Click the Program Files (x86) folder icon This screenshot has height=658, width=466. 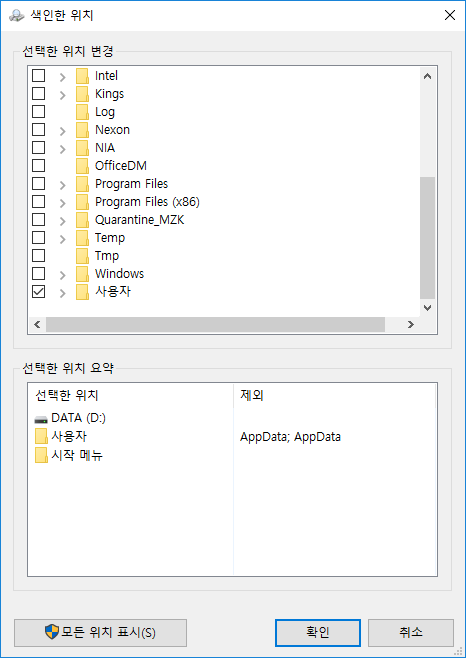(x=82, y=202)
